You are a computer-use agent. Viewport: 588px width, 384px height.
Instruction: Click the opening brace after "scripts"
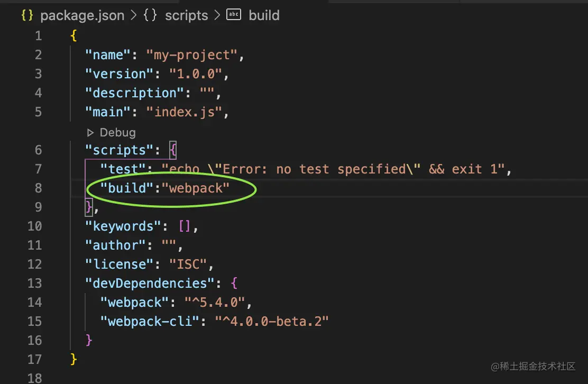(x=172, y=150)
